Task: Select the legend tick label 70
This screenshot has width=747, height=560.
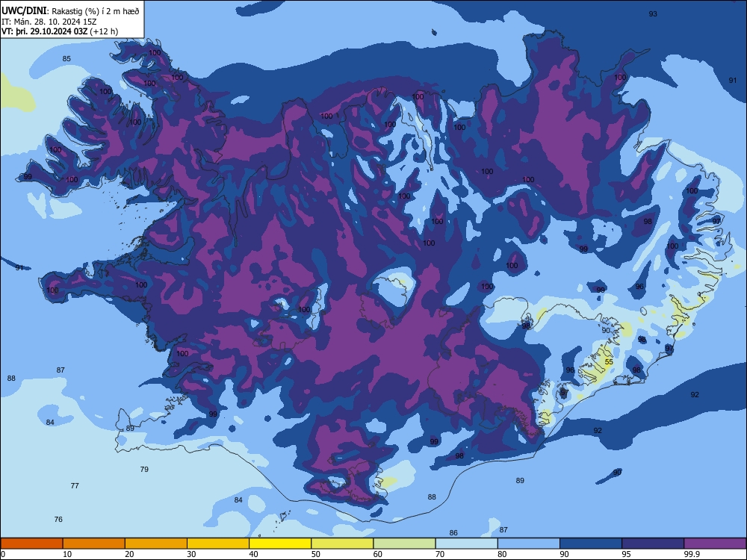Action: tap(440, 554)
